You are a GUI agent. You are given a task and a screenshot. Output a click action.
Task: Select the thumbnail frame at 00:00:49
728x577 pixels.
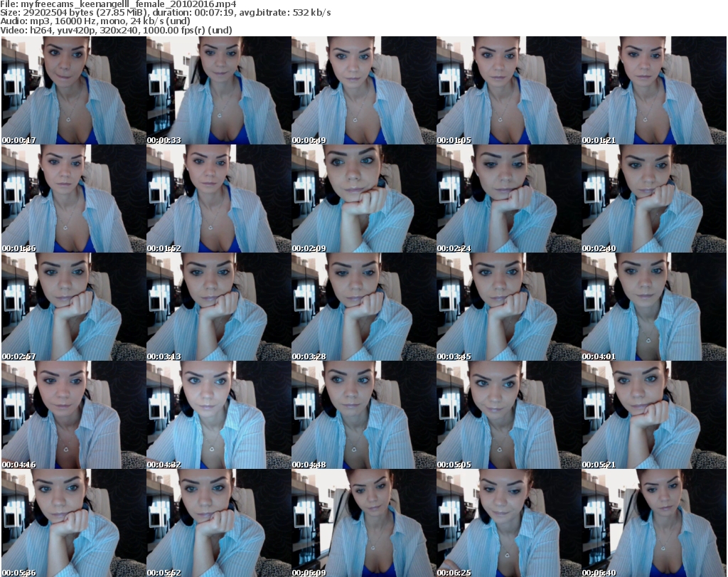click(364, 90)
